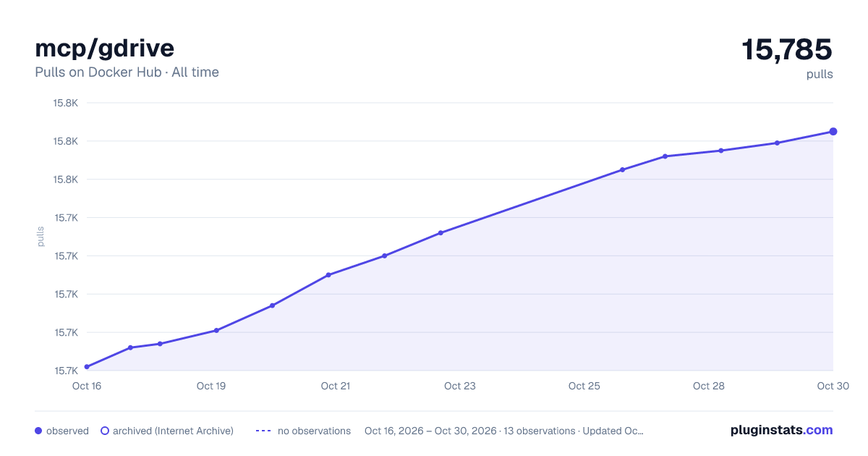
Task: Click the 'observed' legend label
Action: (67, 431)
